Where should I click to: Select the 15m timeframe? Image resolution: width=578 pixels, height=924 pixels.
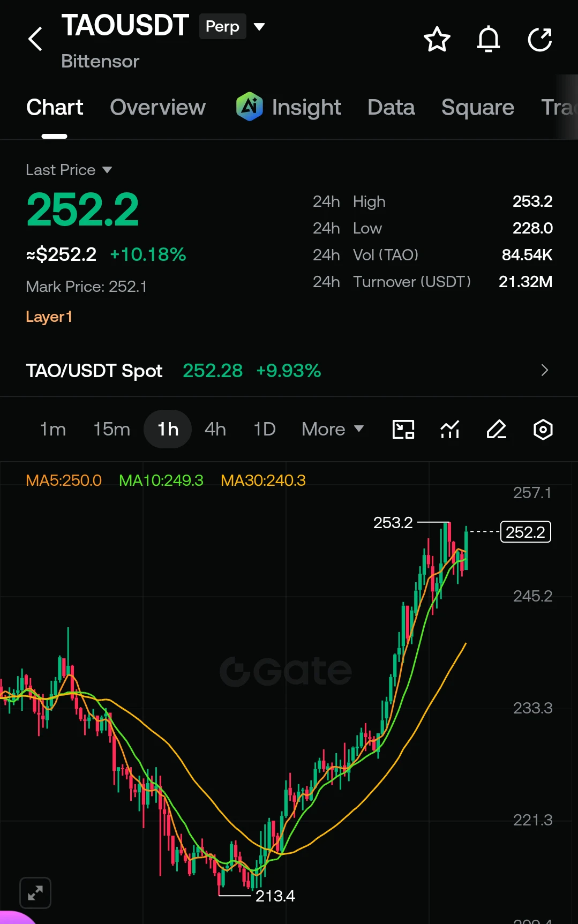click(111, 429)
